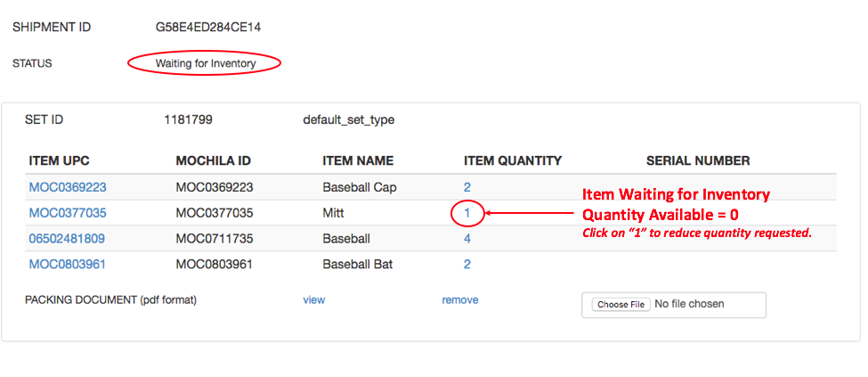Click the ITEM QUANTITY column header
Screen dimensions: 868x377
point(513,161)
